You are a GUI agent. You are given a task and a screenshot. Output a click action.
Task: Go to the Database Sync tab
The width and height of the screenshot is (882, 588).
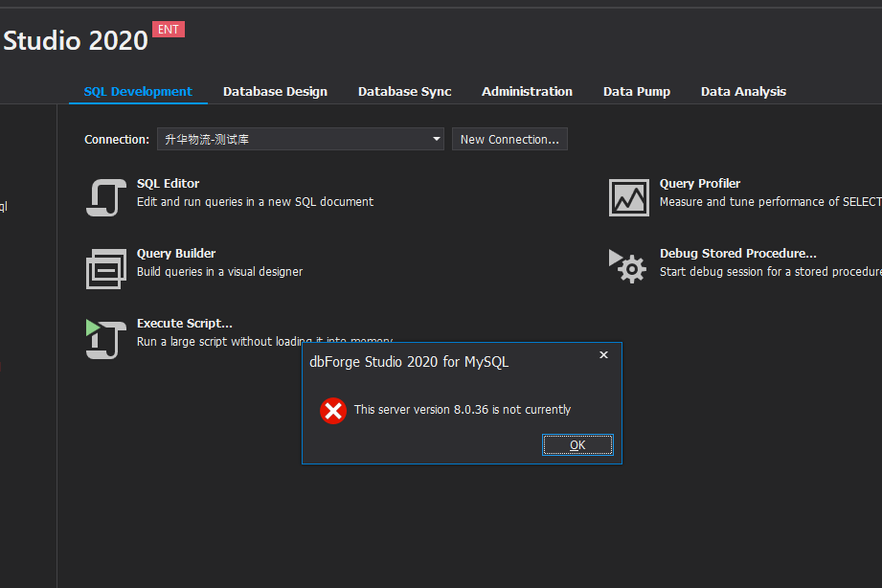click(x=404, y=91)
